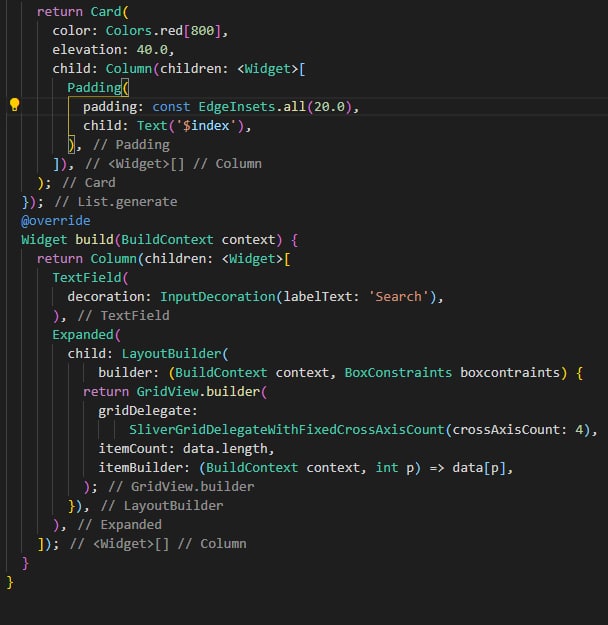The image size is (608, 625).
Task: Click the 'red[800]' color value
Action: click(190, 31)
